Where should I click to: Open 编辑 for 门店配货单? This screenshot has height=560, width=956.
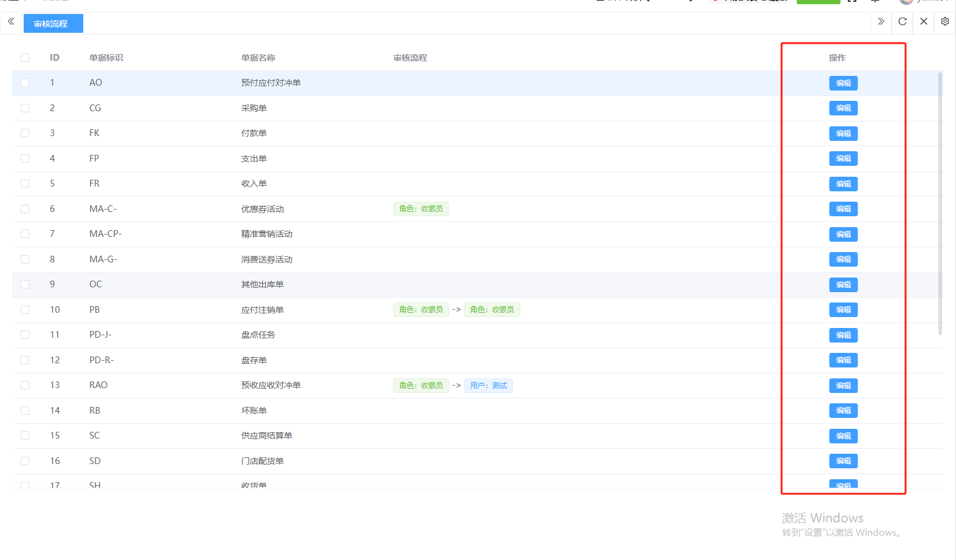(x=843, y=461)
